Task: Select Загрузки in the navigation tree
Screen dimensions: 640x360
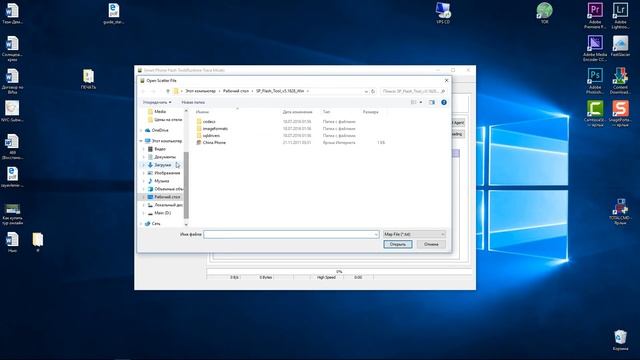Action: click(x=162, y=165)
